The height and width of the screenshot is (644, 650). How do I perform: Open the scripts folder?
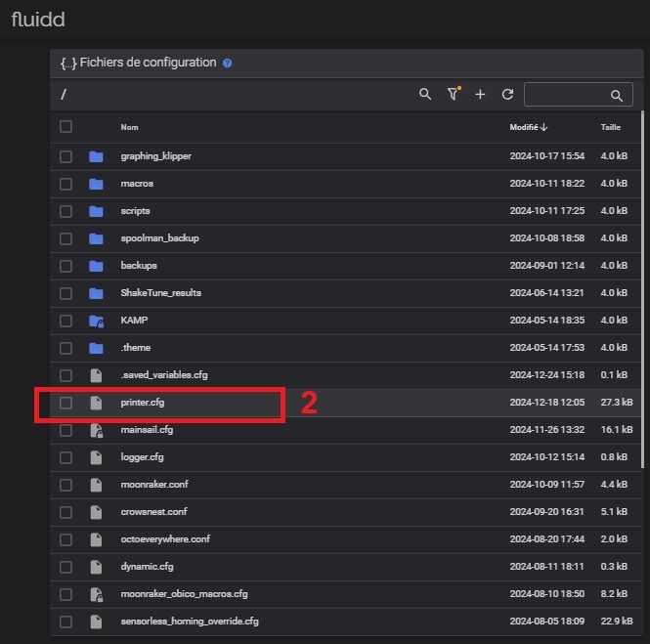pos(135,211)
